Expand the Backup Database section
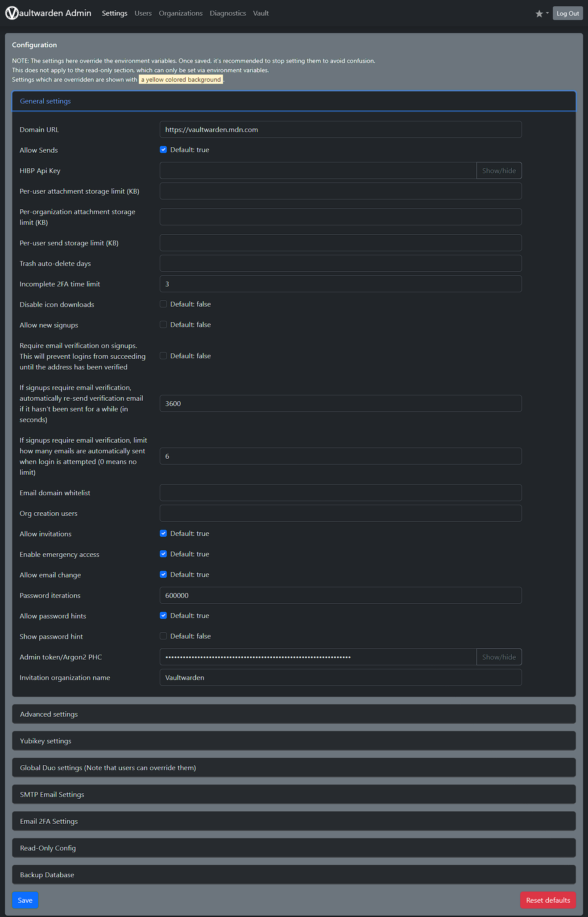This screenshot has height=917, width=588. point(47,875)
